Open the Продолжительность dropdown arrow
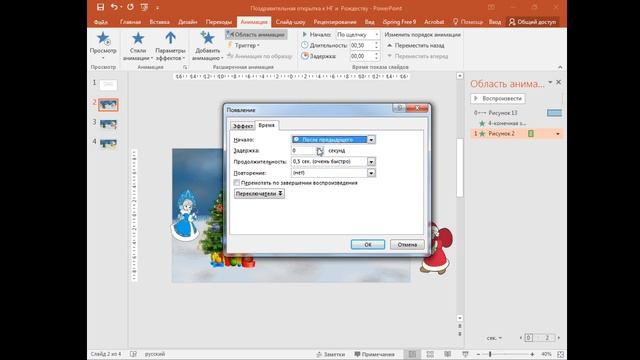Screen dimensions: 640x360 pos(371,162)
